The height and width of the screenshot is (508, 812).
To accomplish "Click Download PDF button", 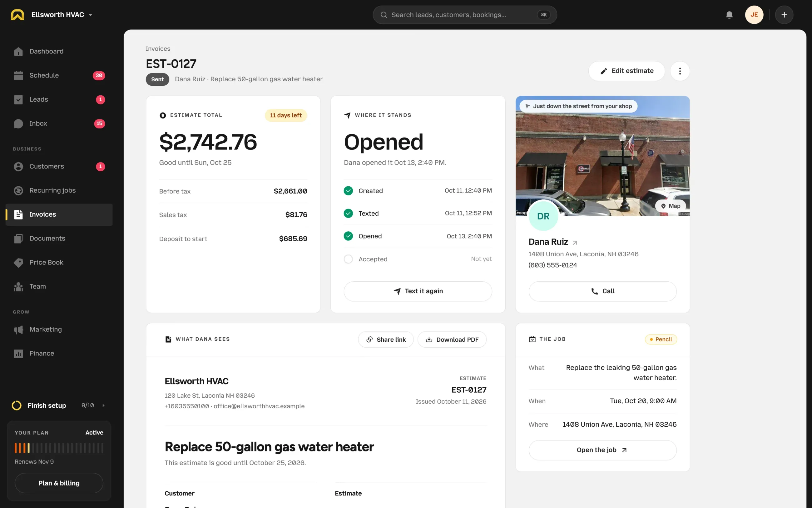I will tap(452, 340).
